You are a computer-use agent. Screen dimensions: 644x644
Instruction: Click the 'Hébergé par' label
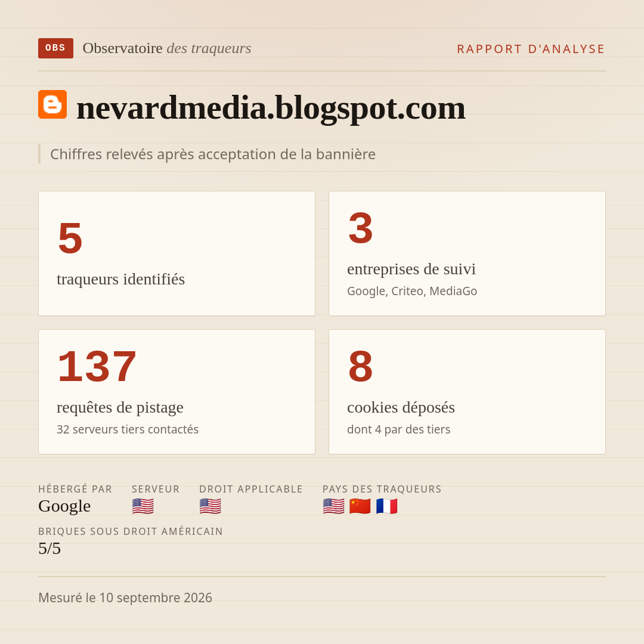click(75, 489)
